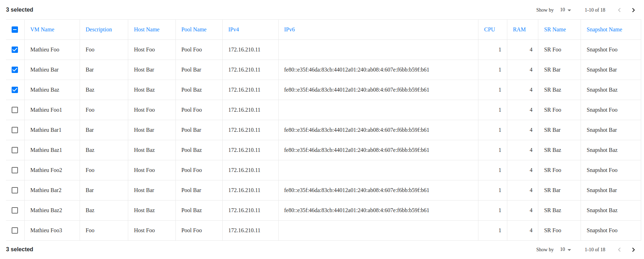Sort by Description column header

(x=99, y=30)
